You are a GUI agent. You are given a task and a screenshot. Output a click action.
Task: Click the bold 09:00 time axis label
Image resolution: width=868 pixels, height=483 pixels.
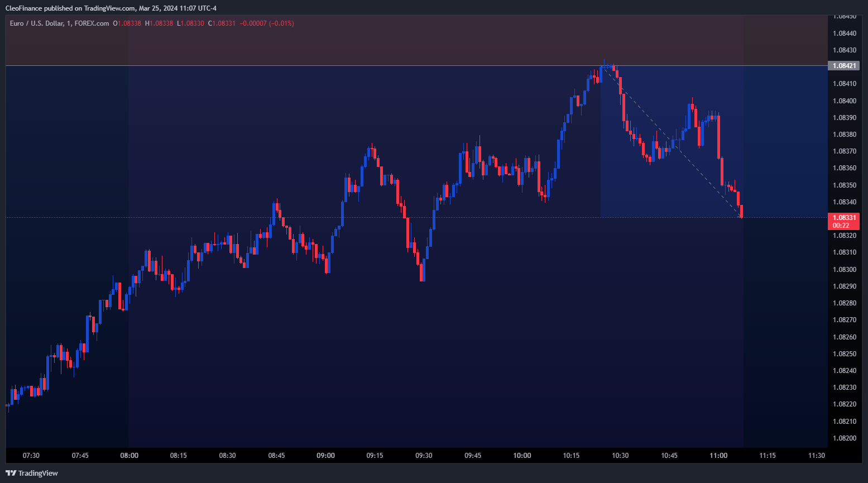pyautogui.click(x=326, y=456)
